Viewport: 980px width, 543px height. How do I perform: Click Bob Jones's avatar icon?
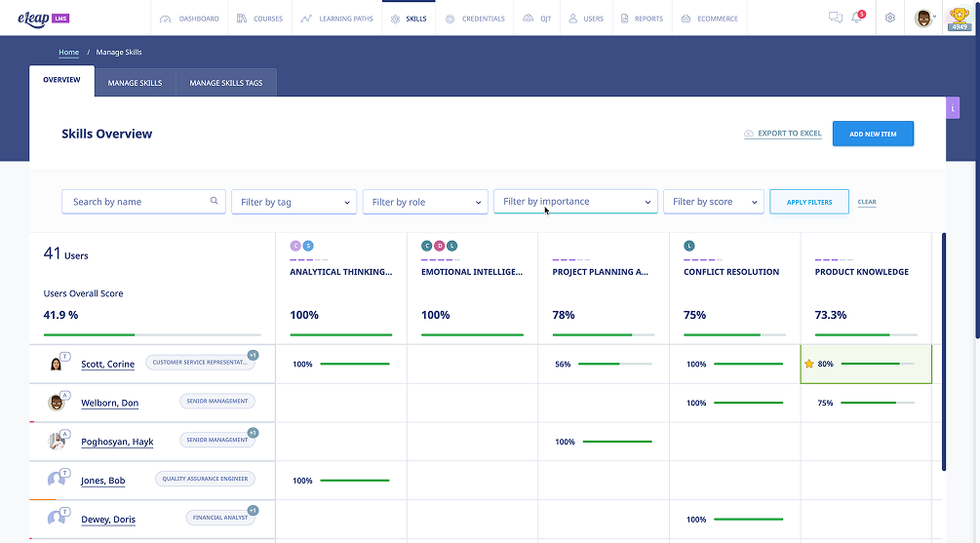[x=57, y=480]
